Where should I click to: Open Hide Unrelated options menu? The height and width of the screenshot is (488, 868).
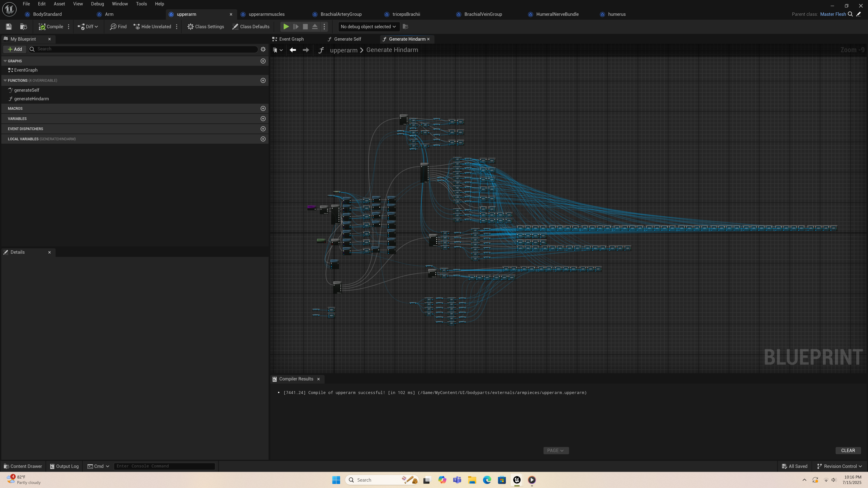coord(177,27)
